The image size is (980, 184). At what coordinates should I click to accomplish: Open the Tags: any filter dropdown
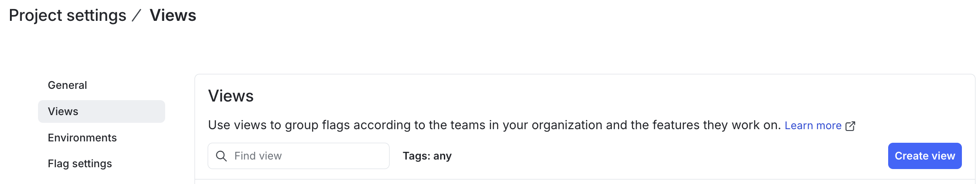427,156
